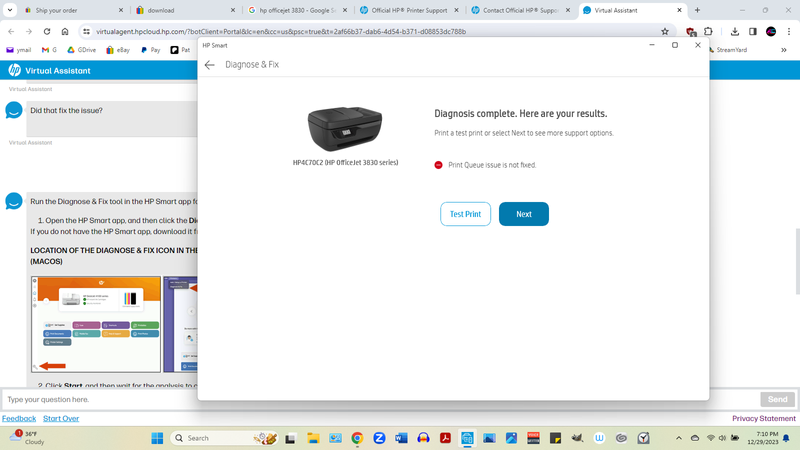The image size is (800, 450).
Task: Switch to the Ship your order tab
Action: pyautogui.click(x=72, y=10)
